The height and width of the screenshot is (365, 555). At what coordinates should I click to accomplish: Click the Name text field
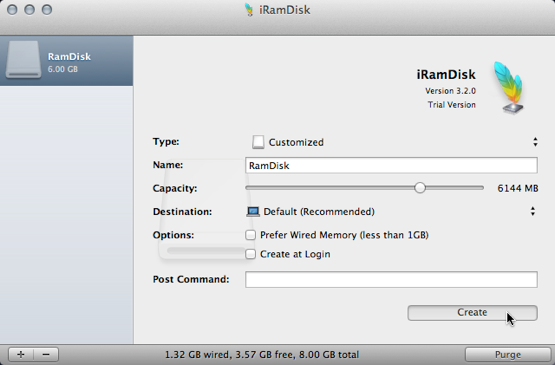pos(391,165)
